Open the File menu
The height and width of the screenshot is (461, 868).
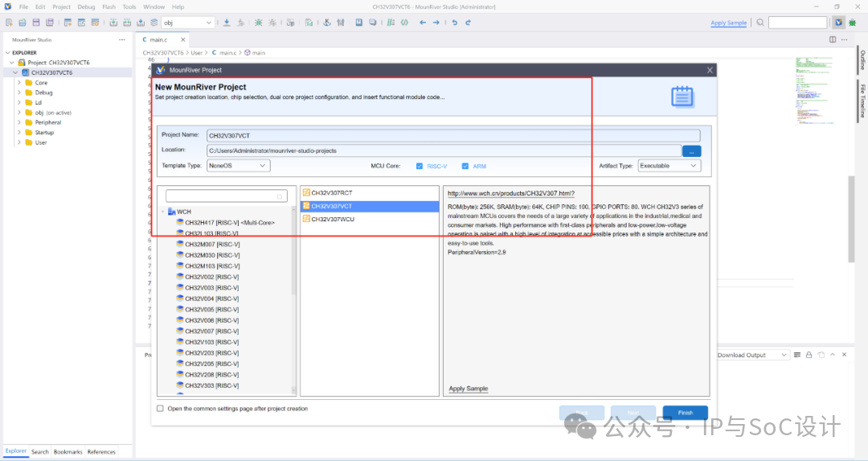(x=24, y=6)
